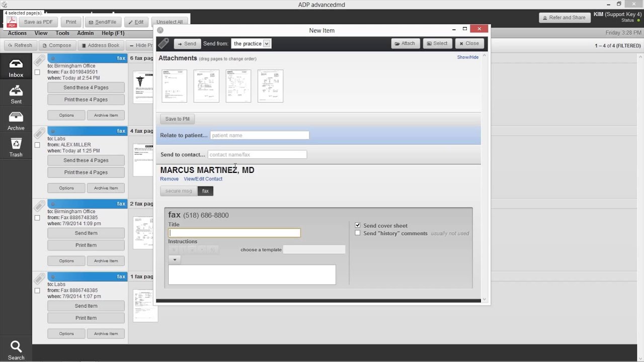644x362 pixels.
Task: Click Send/File in selection toolbar
Action: (102, 22)
